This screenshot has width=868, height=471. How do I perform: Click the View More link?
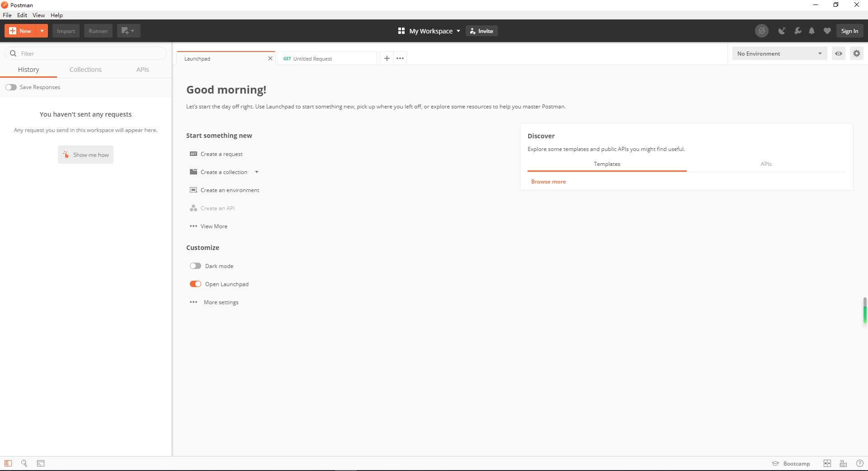[x=214, y=226]
